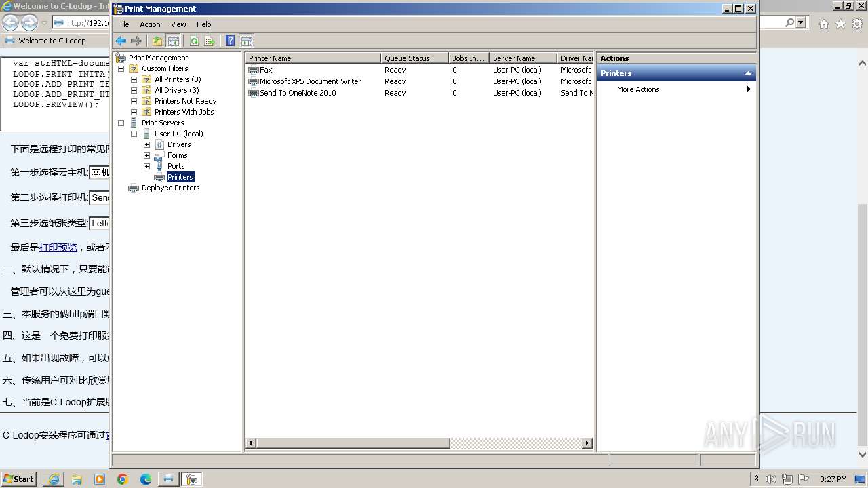Click the Ports node icon in the tree
This screenshot has width=868, height=488.
click(x=160, y=166)
